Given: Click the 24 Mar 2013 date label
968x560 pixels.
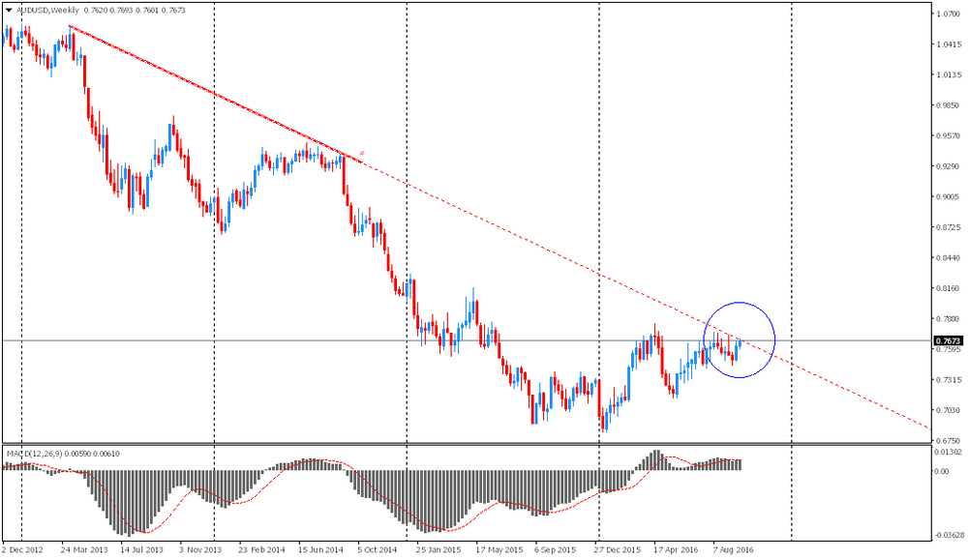Looking at the screenshot, I should tap(84, 549).
